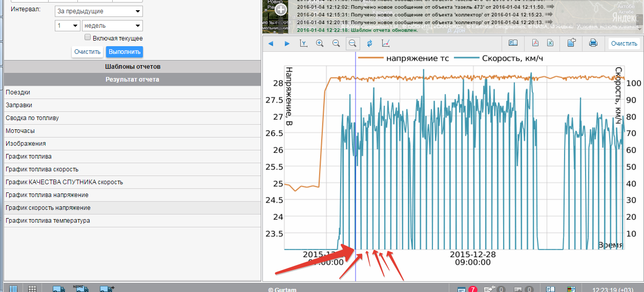Open the 'График топлива скорость' report
644x292 pixels.
pos(42,169)
